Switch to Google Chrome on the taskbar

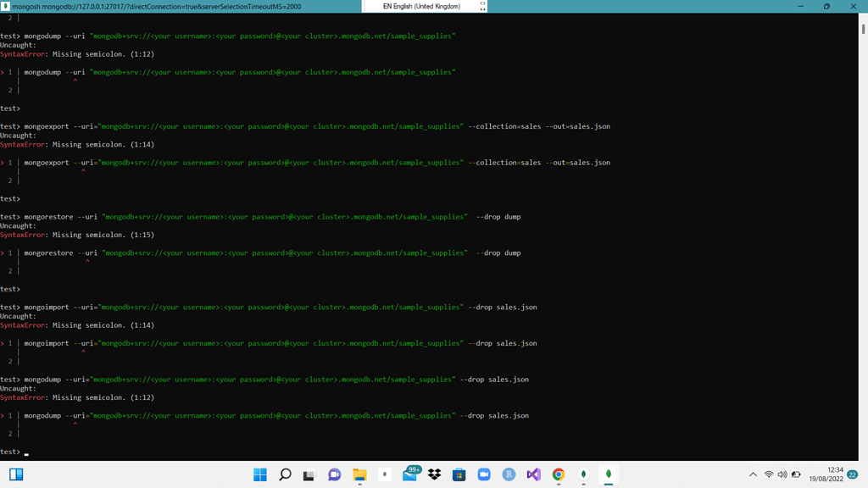(558, 474)
